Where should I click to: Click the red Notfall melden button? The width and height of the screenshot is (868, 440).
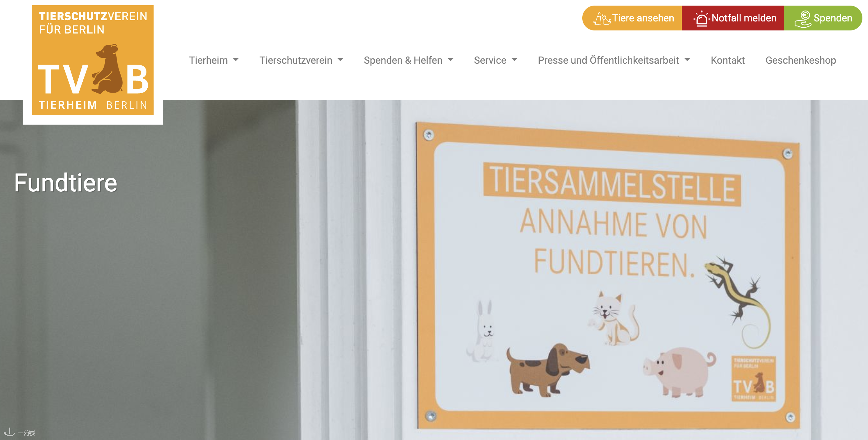click(733, 18)
